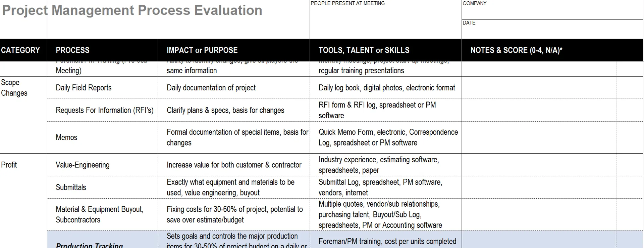Click the NOTES & SCORE header cell
Viewport: 644px width, 248px height.
tap(516, 50)
